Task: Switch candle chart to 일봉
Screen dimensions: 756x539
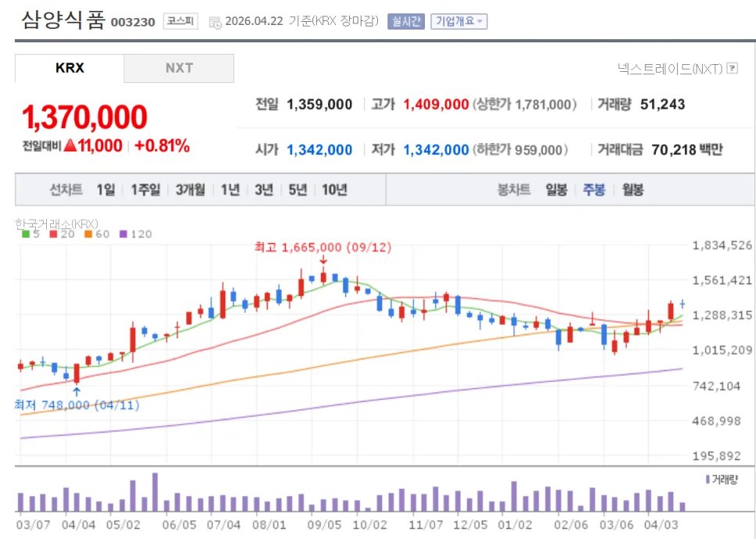Action: [x=556, y=190]
